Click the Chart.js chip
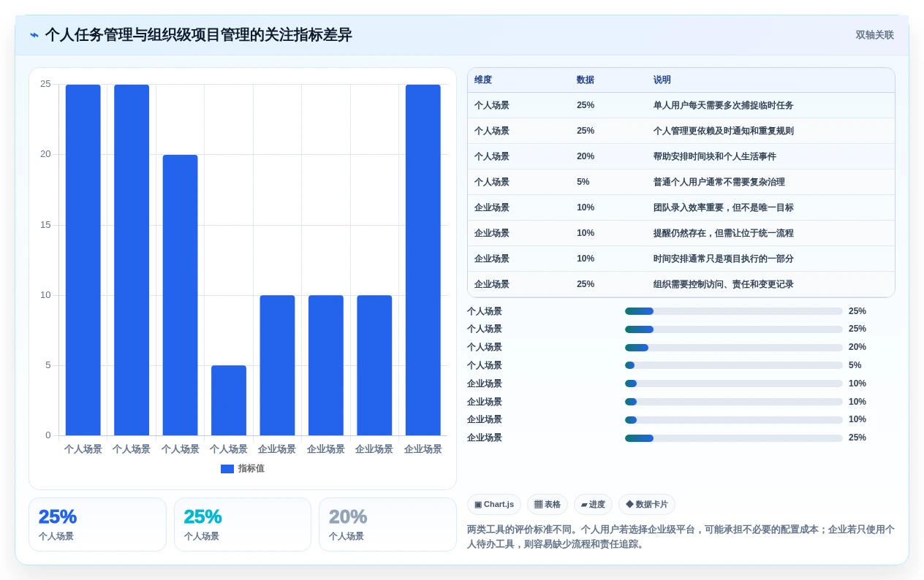The image size is (924, 580). click(x=494, y=504)
